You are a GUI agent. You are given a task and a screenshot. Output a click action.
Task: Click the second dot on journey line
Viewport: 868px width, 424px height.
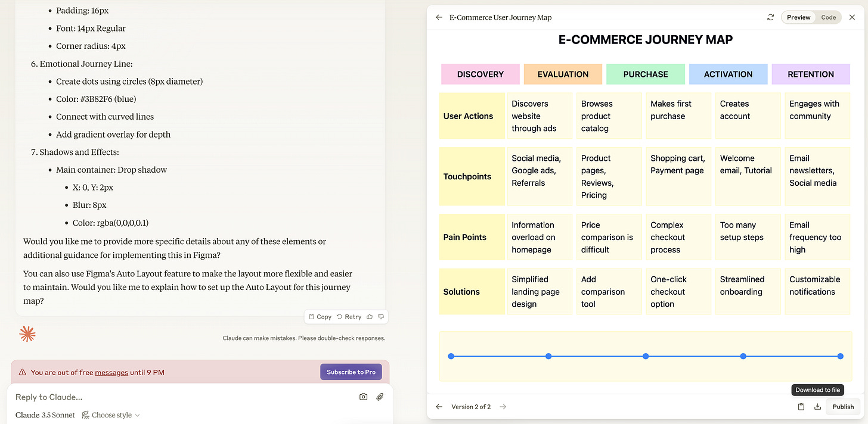click(x=548, y=356)
